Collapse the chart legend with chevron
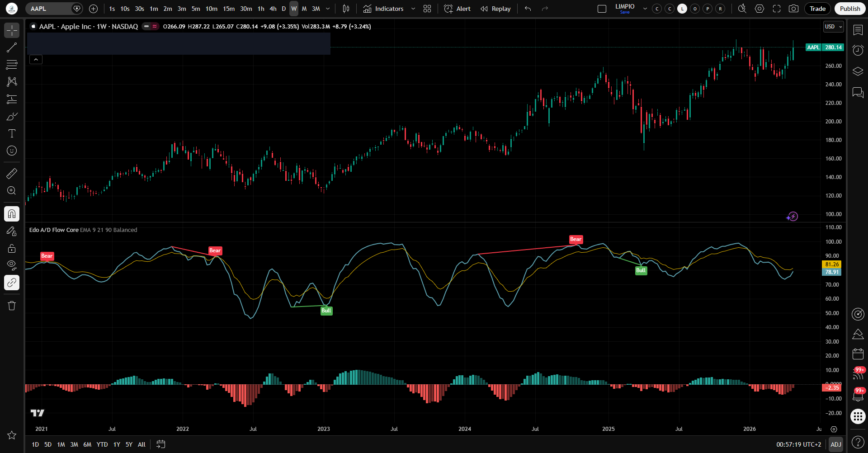 point(36,59)
